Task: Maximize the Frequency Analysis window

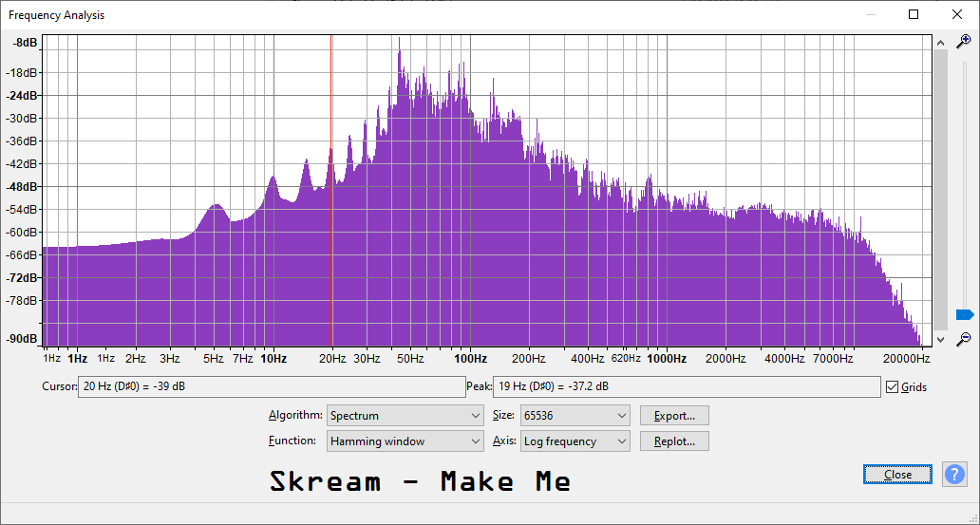Action: tap(914, 14)
